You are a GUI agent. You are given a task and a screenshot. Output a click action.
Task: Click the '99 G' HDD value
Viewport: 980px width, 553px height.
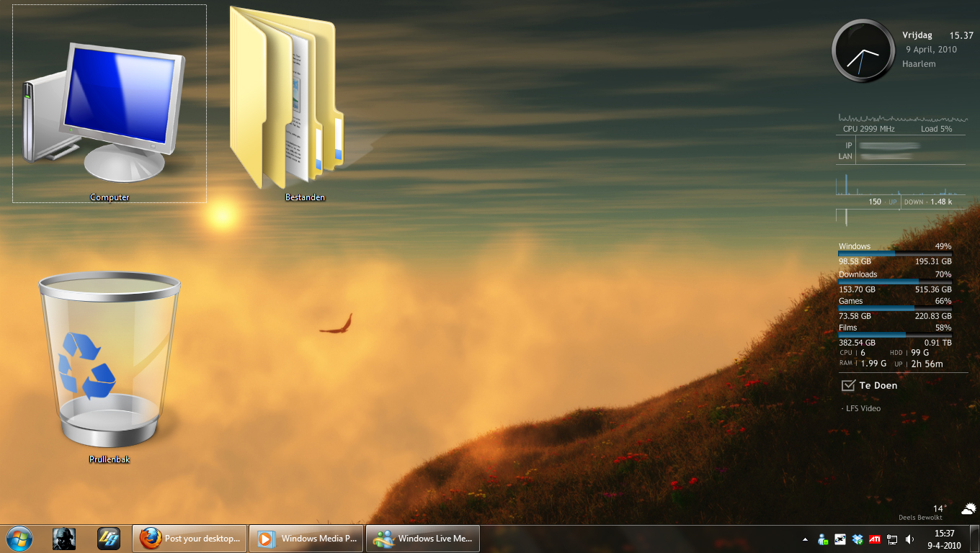[920, 353]
